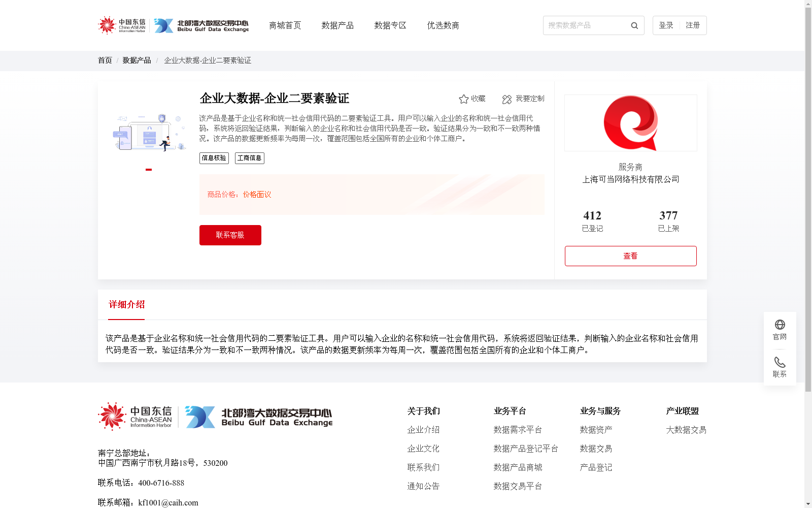Open the 数据资产 footer link
The width and height of the screenshot is (812, 508).
596,430
